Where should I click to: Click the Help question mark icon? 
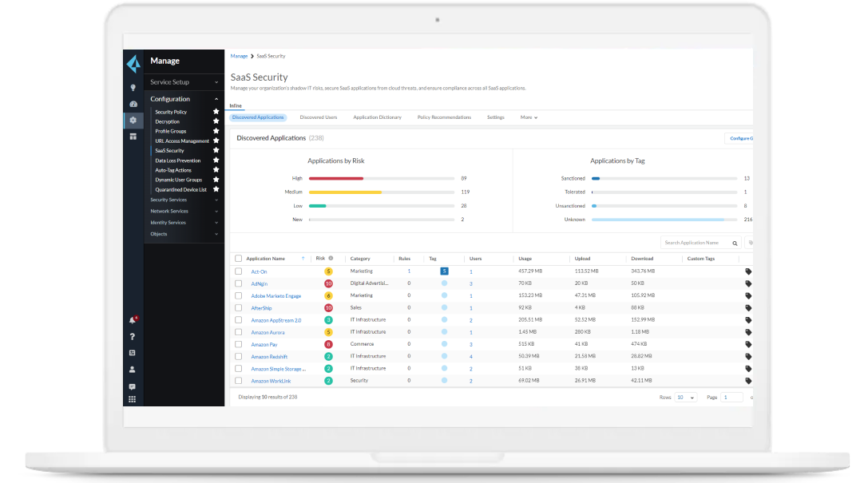[133, 336]
